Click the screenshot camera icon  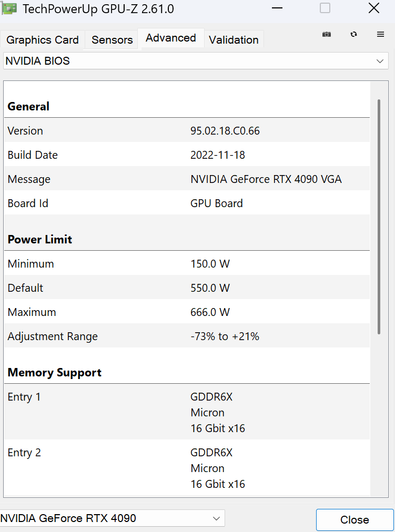pyautogui.click(x=327, y=34)
